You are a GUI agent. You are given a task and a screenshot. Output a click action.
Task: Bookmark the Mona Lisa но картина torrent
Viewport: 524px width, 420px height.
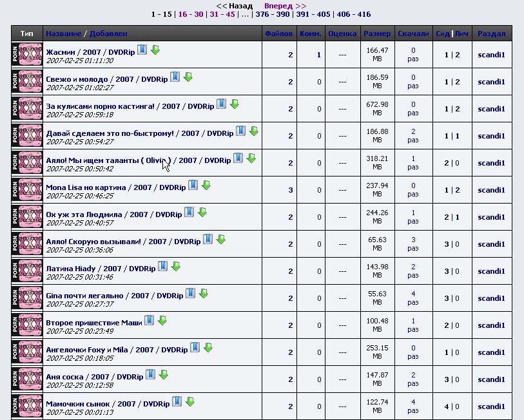click(x=193, y=185)
